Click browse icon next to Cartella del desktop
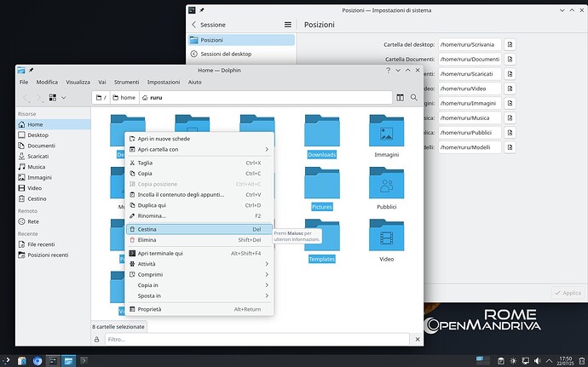The height and width of the screenshot is (367, 588). [x=510, y=44]
